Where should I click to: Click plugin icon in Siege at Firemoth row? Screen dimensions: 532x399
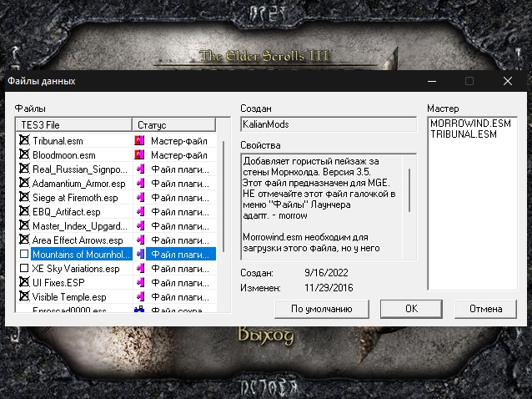(140, 197)
